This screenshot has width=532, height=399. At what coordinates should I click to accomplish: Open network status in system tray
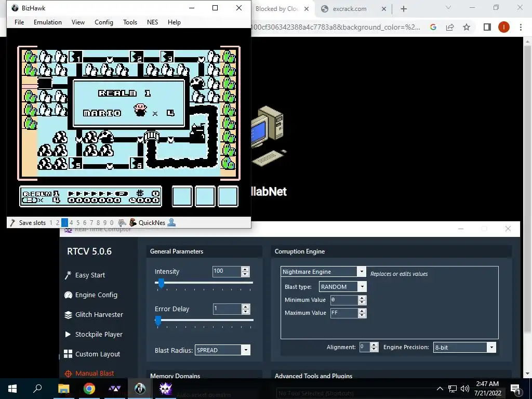click(x=453, y=389)
